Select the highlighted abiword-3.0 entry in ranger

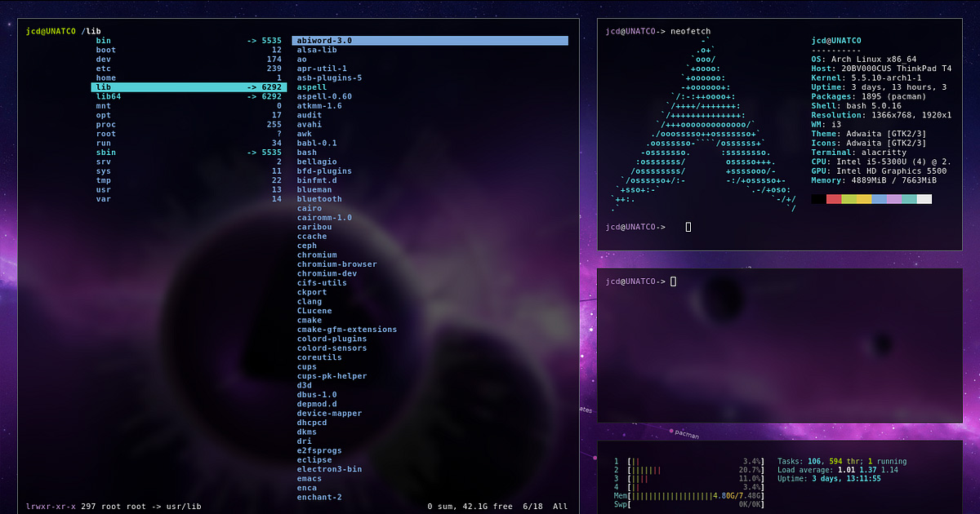(430, 40)
